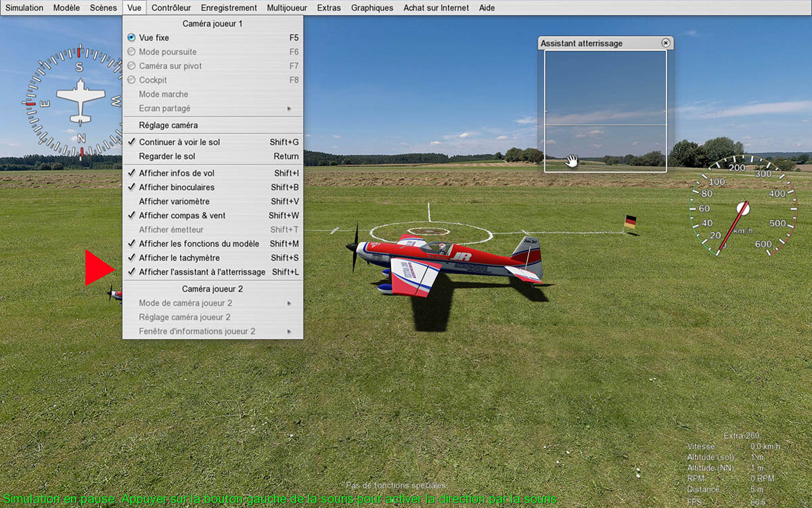Viewport: 812px width, 508px height.
Task: Expand the Ecran partagé submenu arrow
Action: 289,108
